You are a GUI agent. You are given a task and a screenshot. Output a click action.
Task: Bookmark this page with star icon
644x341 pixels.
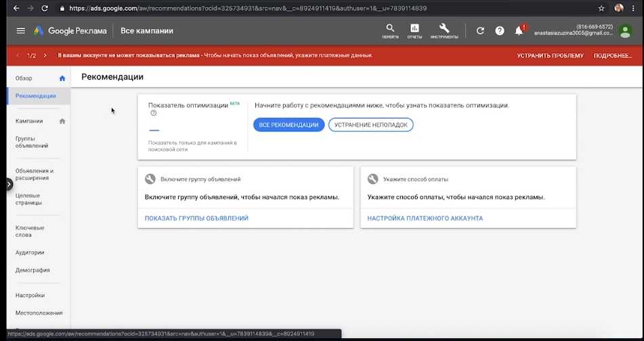pos(601,8)
